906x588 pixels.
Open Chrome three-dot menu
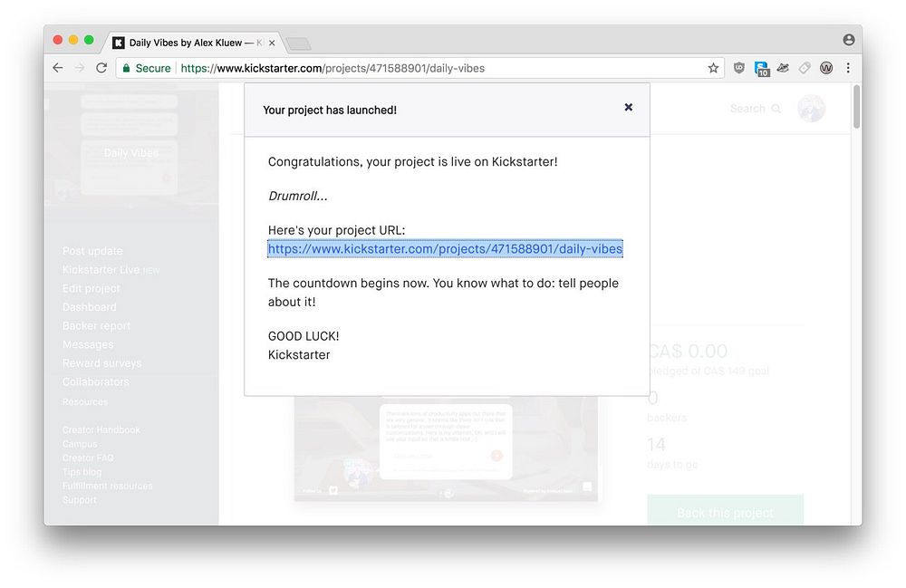848,68
